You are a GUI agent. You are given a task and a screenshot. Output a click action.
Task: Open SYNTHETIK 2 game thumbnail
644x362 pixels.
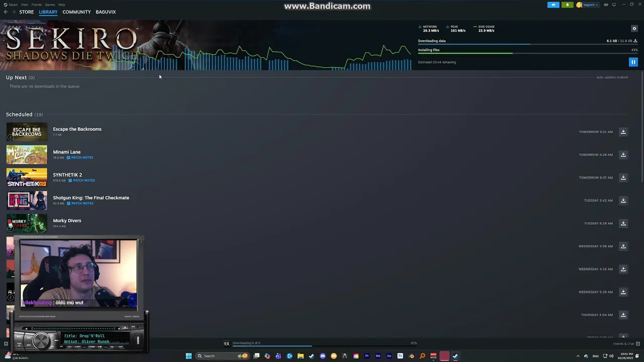27,177
